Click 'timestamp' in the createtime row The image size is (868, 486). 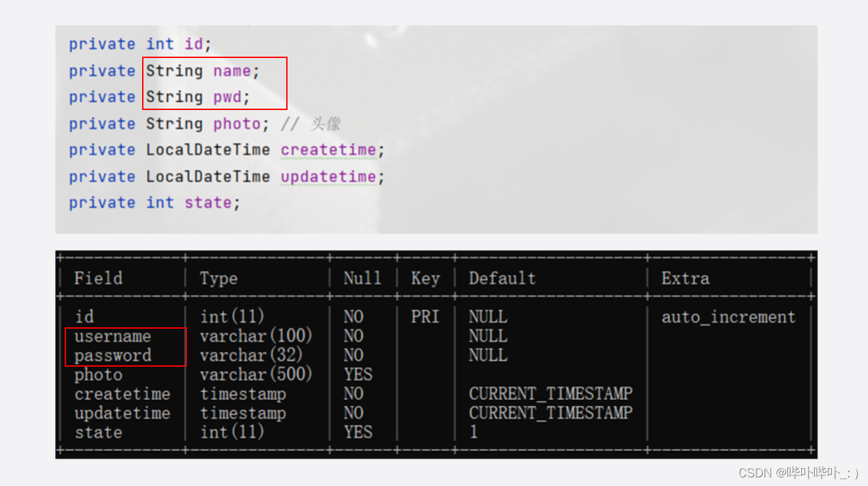tap(243, 395)
